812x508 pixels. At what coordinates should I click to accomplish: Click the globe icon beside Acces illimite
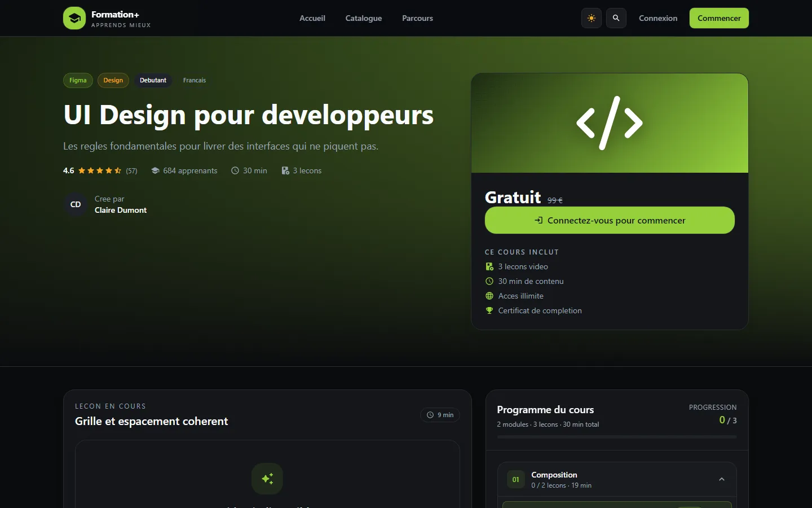pos(489,296)
